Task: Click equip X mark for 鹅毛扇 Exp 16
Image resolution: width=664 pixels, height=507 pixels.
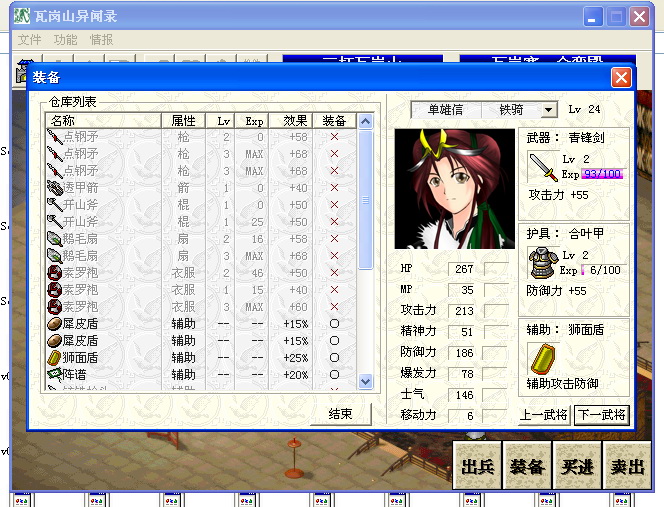Action: coord(334,239)
